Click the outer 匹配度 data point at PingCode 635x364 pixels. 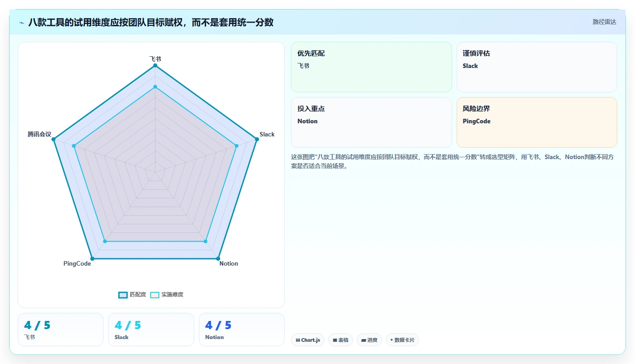click(92, 259)
